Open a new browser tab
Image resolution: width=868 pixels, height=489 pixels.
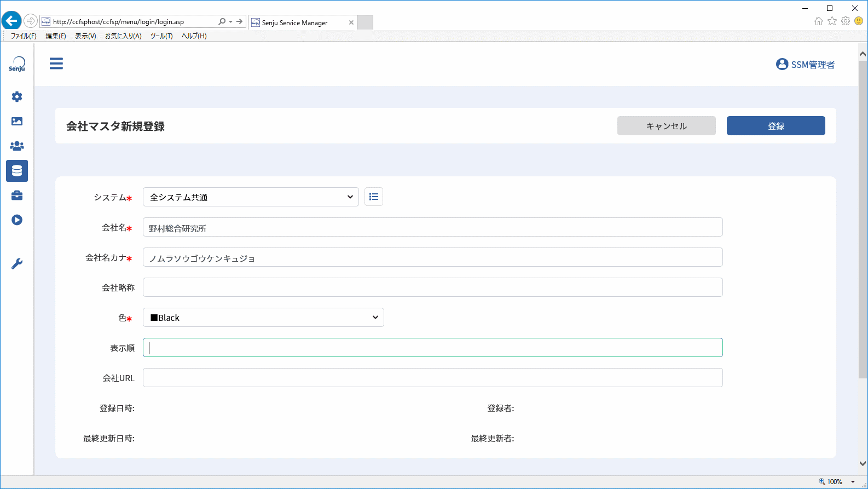tap(365, 22)
